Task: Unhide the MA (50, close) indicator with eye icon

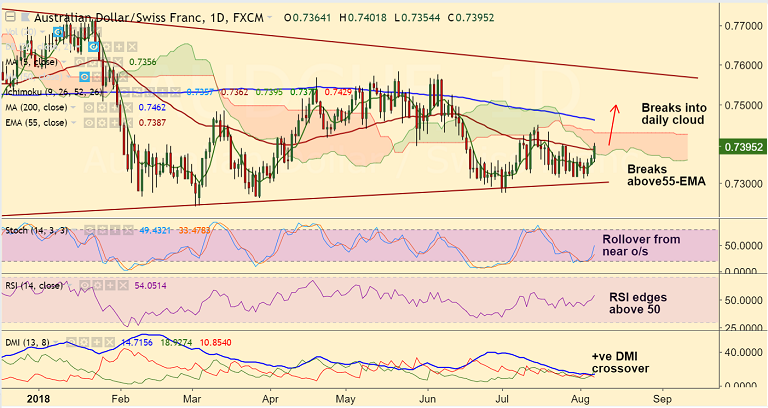Action: [x=84, y=77]
